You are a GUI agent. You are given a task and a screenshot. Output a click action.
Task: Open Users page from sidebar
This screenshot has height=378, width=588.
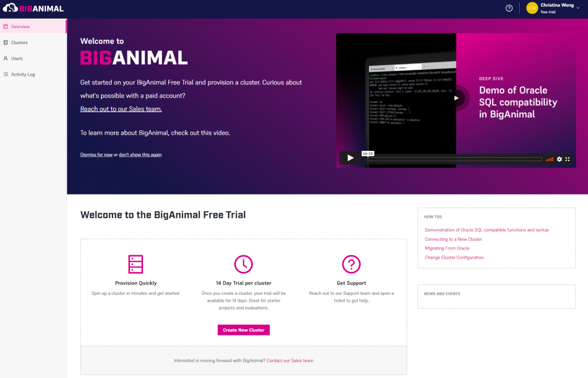pos(17,59)
